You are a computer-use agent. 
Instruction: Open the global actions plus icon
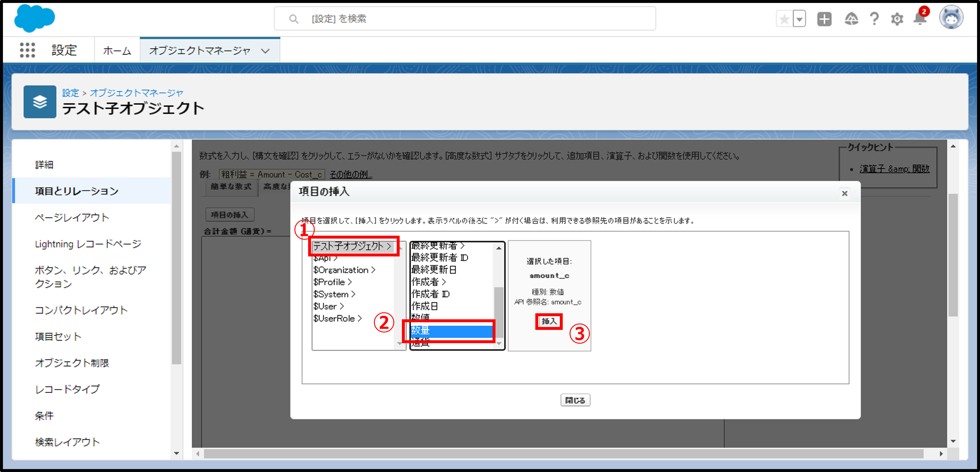pyautogui.click(x=824, y=19)
